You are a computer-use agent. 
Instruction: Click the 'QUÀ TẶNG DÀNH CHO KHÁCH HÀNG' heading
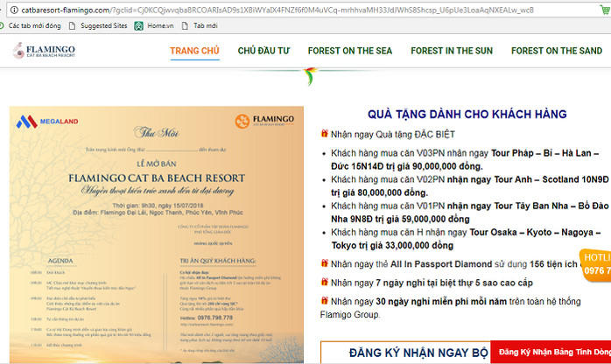tap(467, 114)
